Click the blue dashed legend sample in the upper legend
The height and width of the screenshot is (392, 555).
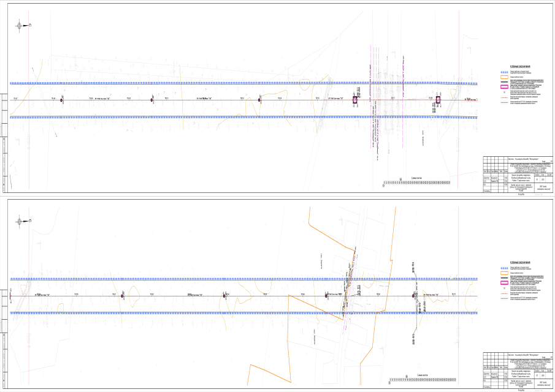pyautogui.click(x=505, y=72)
